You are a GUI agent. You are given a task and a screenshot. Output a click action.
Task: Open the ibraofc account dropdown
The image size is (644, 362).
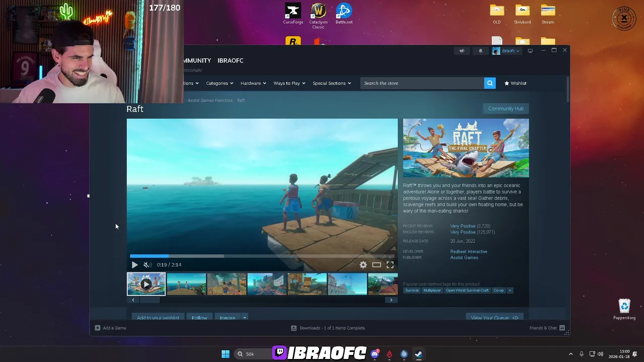[506, 51]
